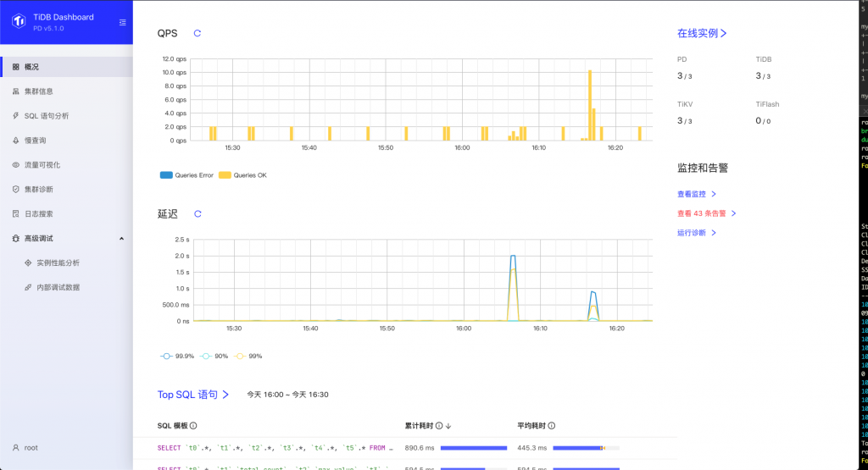Viewport: 868px width, 470px height.
Task: Click the tallest QPS bar near 16:17
Action: (x=590, y=105)
